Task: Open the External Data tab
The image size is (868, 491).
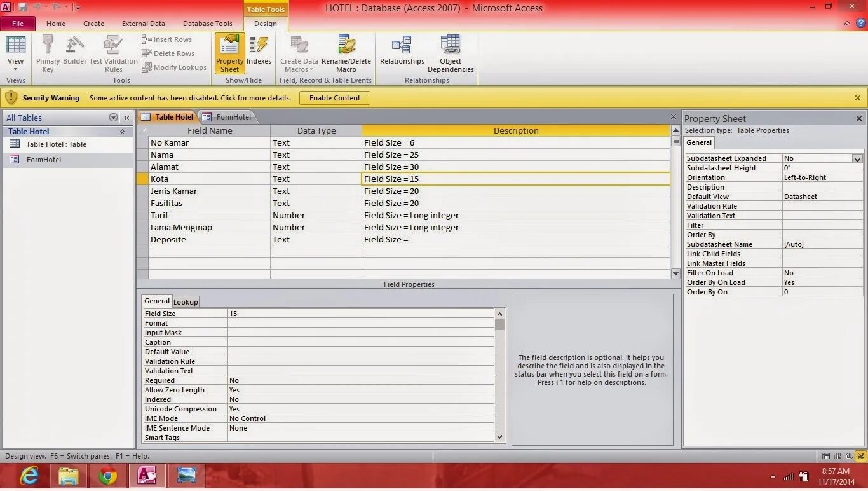Action: (x=144, y=24)
